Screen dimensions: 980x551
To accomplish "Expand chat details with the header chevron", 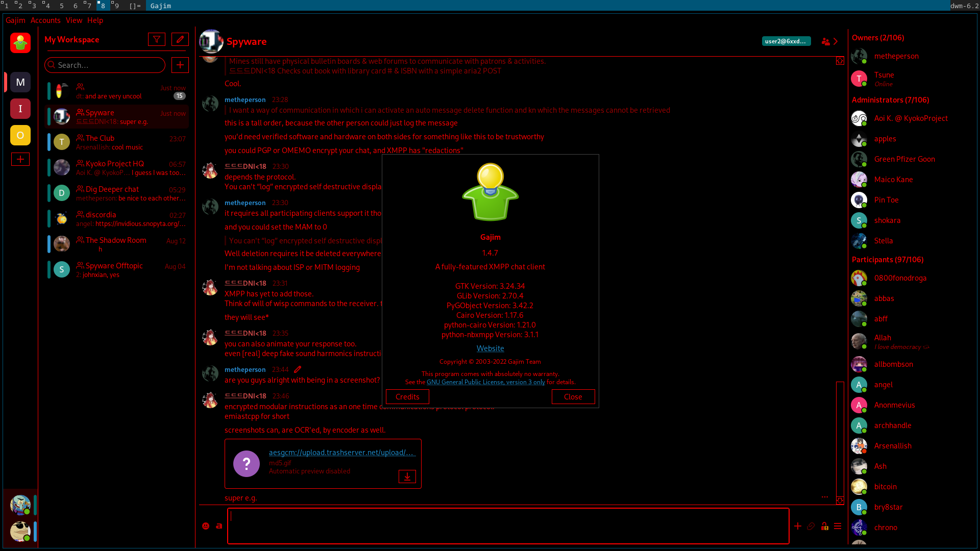I will tap(836, 41).
